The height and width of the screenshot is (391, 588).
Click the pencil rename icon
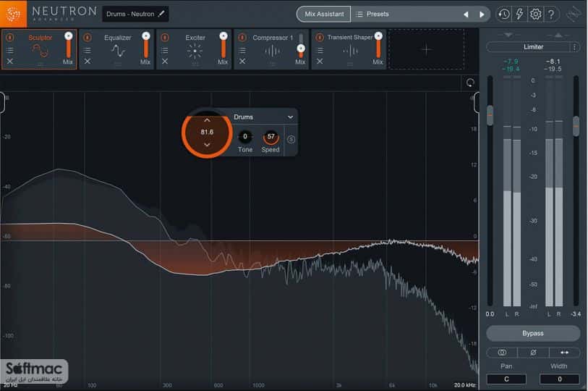(x=161, y=14)
